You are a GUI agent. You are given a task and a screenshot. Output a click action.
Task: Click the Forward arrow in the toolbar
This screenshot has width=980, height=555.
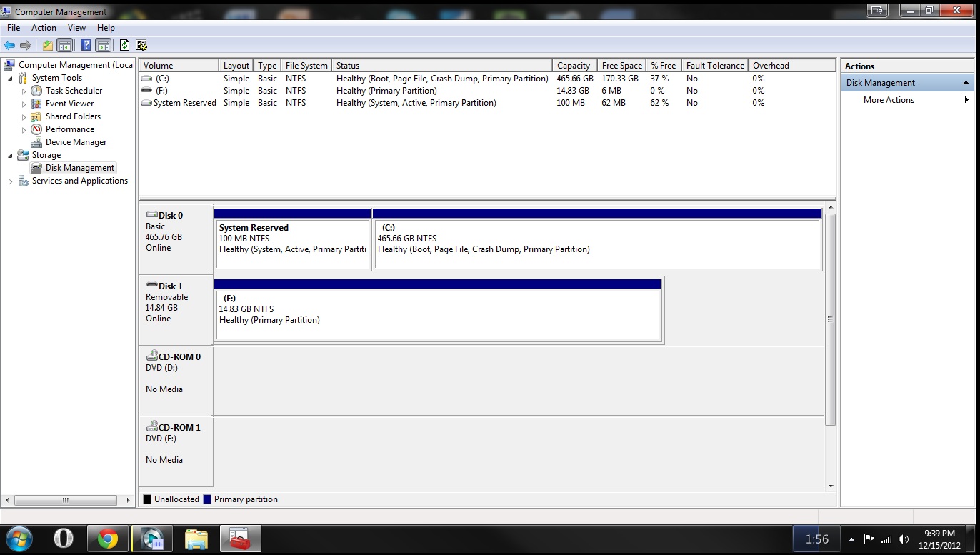click(x=26, y=45)
